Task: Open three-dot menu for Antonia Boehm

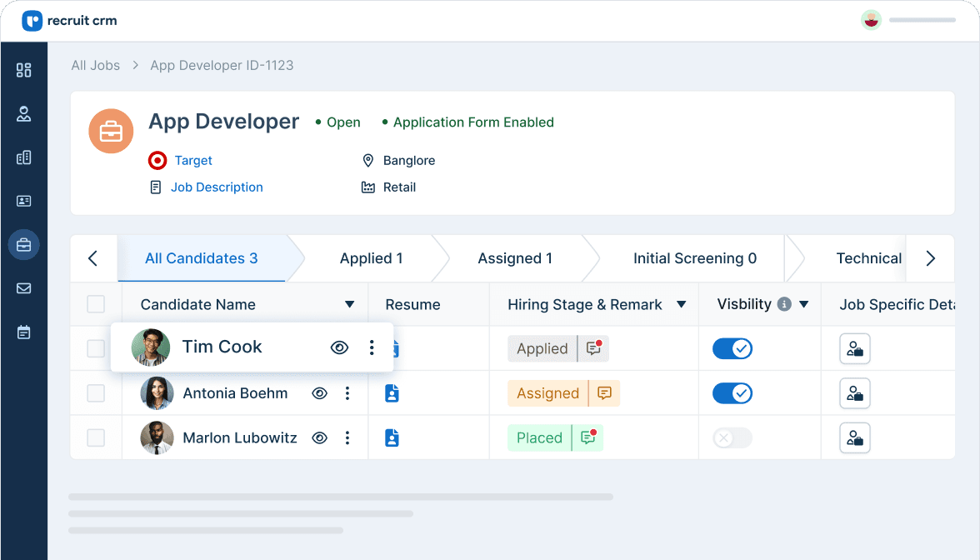Action: click(x=347, y=393)
